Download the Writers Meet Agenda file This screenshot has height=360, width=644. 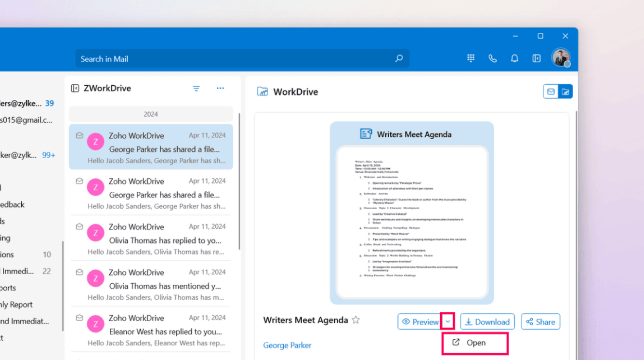[x=487, y=321]
